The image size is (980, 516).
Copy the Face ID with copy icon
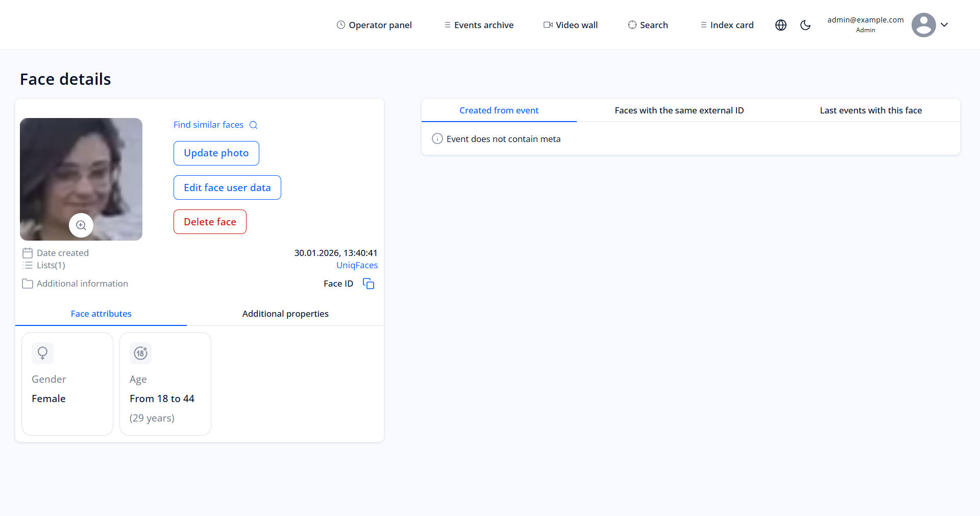click(369, 284)
